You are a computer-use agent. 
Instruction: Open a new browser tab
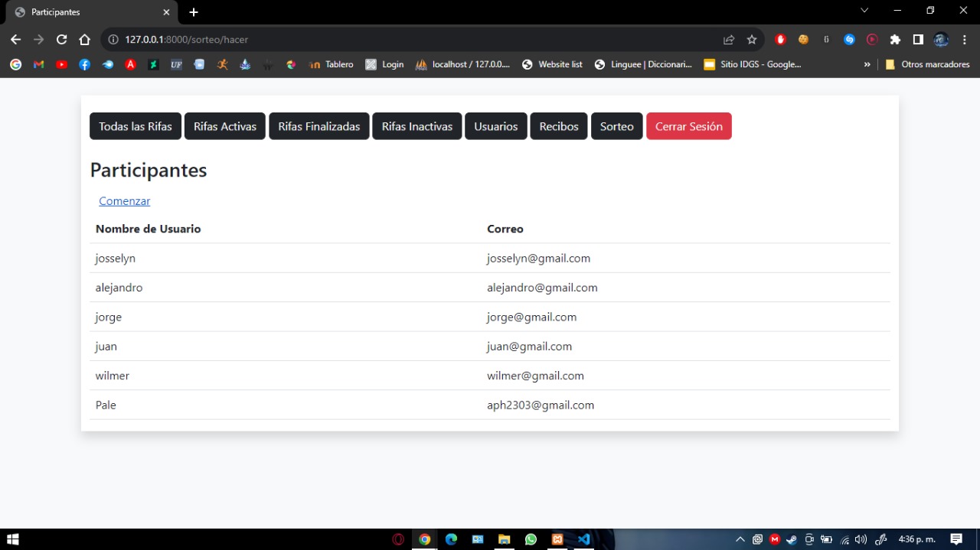[194, 12]
